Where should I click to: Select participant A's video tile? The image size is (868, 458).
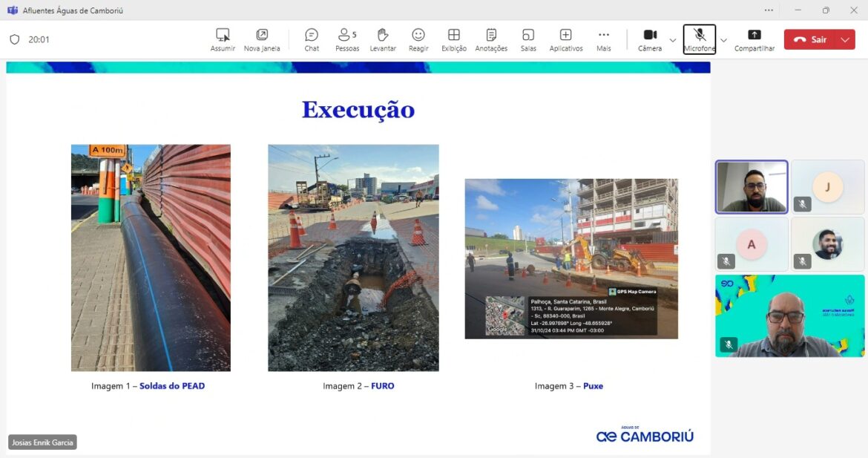[752, 244]
